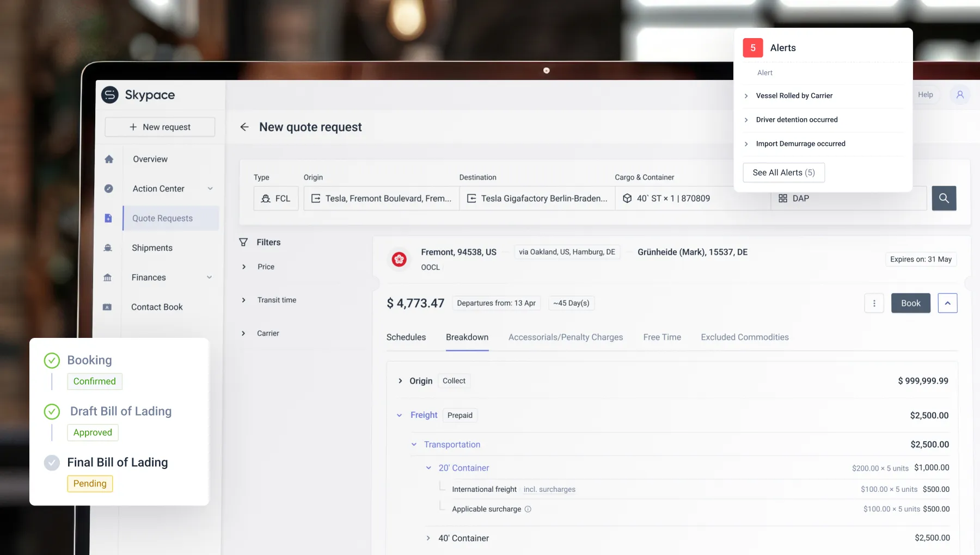Click the Skypace logo icon

click(x=110, y=95)
